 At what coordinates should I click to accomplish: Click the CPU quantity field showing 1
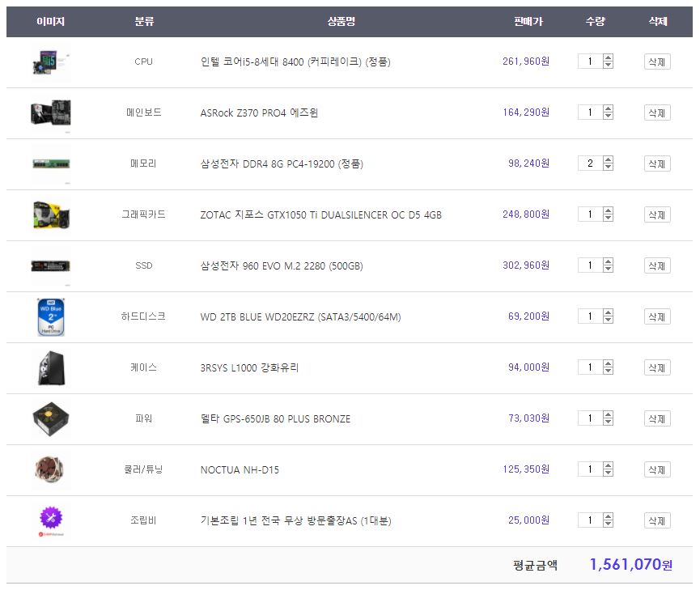(590, 62)
